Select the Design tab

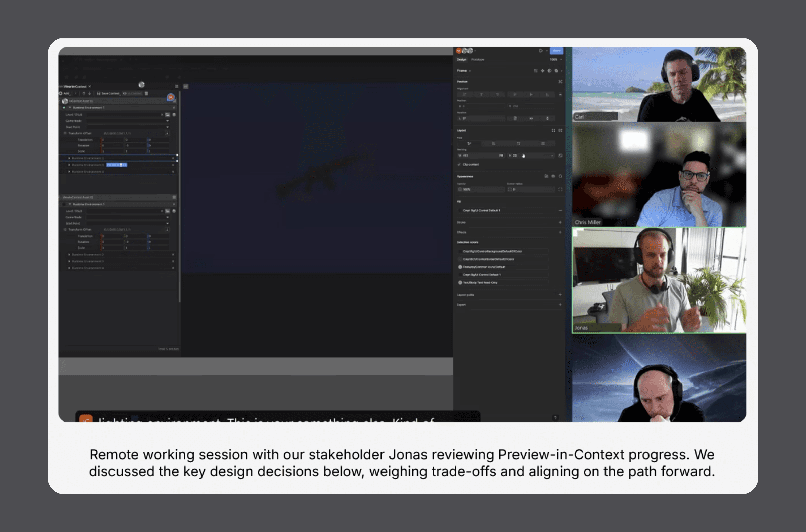coord(461,60)
